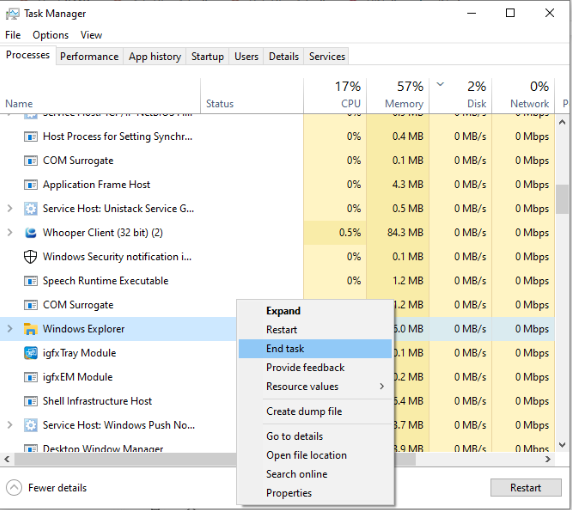
Task: Switch to the Users tab
Action: coord(246,57)
